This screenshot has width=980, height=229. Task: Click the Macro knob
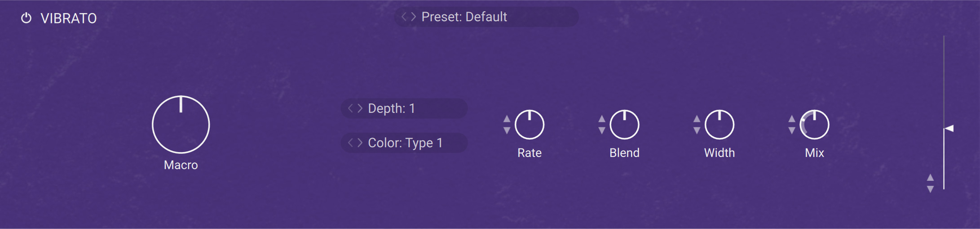(x=181, y=125)
